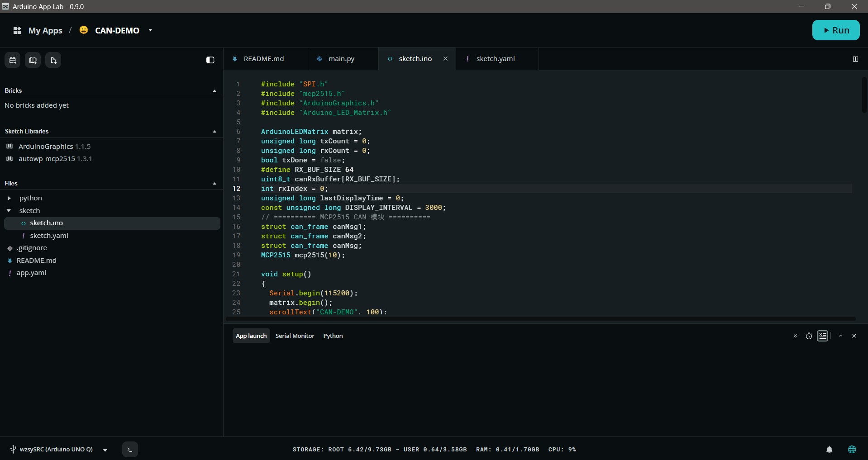Open the CAN-DEMO app dropdown arrow
Screen dimensions: 868x460
click(150, 30)
